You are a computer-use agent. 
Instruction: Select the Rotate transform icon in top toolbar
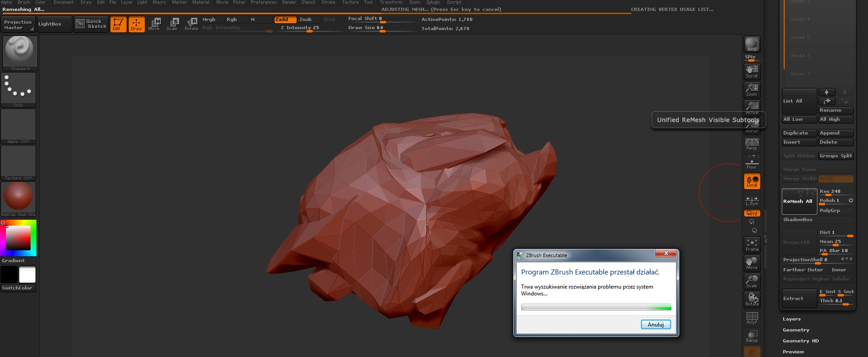pos(191,24)
